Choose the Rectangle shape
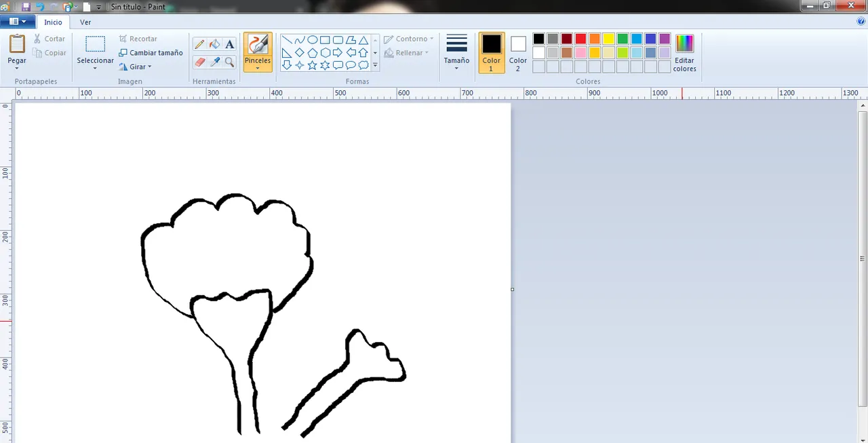Image resolution: width=868 pixels, height=443 pixels. point(325,40)
